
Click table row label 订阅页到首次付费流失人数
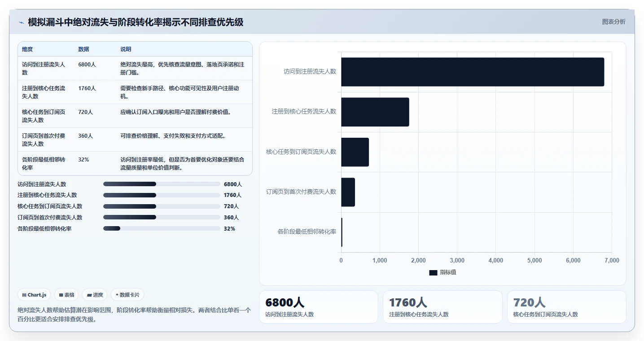click(x=44, y=140)
